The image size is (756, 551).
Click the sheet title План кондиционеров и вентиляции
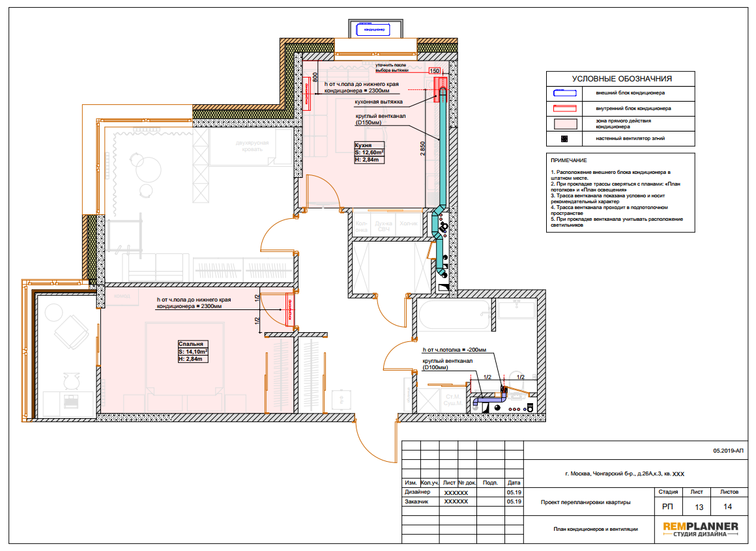pos(596,530)
